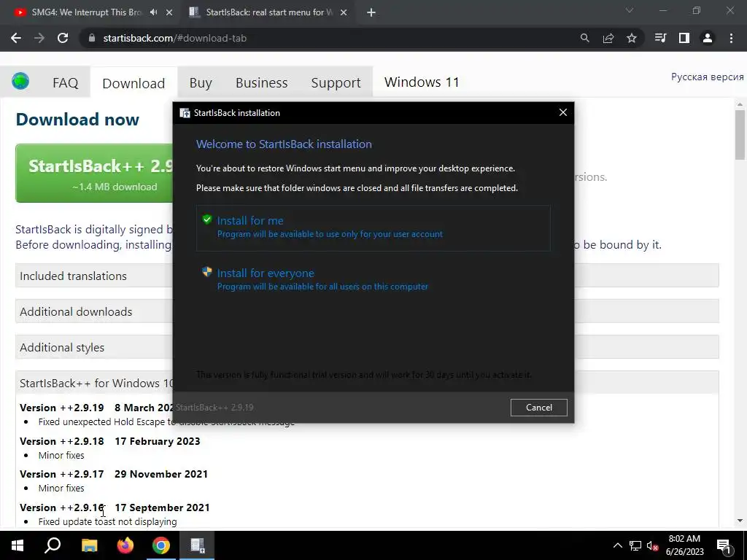Open taskbar search magnifier
This screenshot has width=747, height=560.
coord(53,545)
